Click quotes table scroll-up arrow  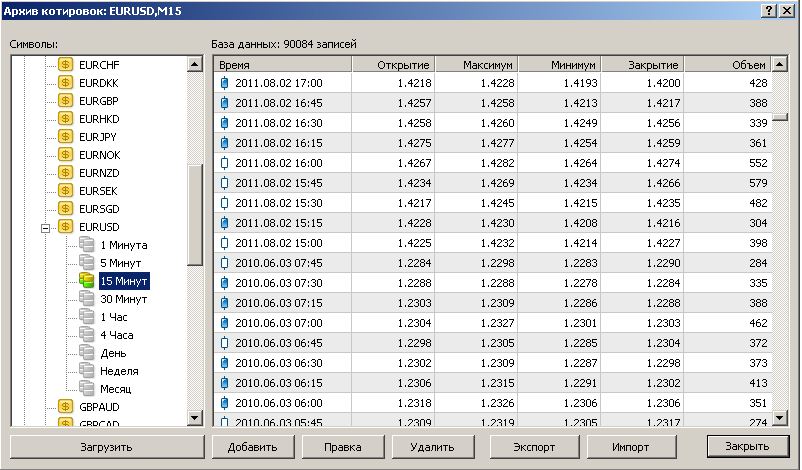tap(779, 64)
